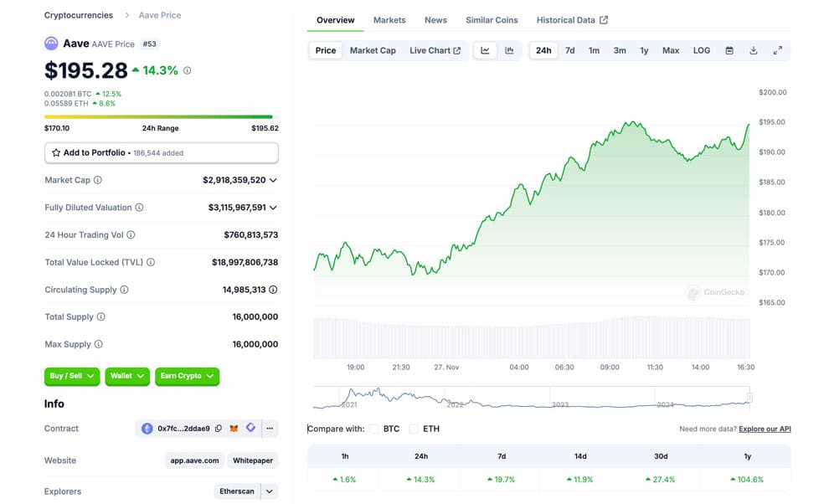
Task: Open the Buy / Sell dropdown
Action: (72, 376)
